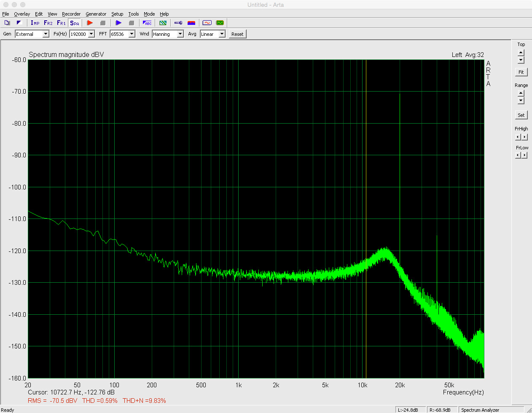Viewport: 532px width, 413px height.
Task: Open the Mode menu
Action: click(149, 14)
